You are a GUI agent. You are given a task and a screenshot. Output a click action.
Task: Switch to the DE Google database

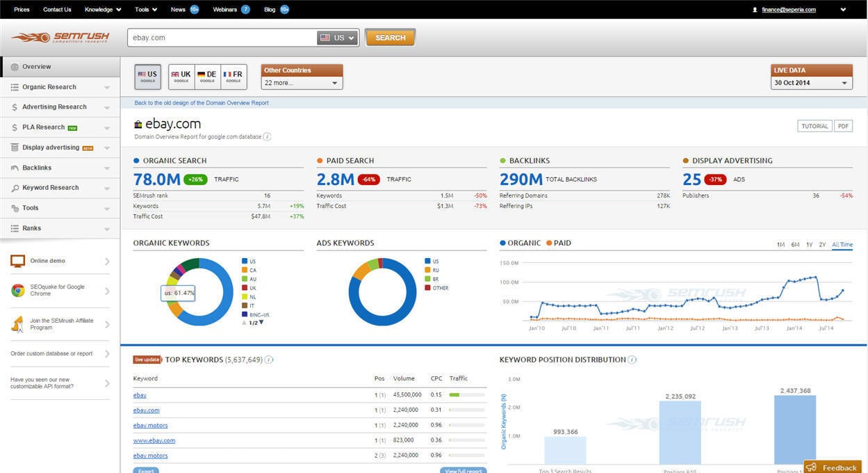pyautogui.click(x=207, y=77)
